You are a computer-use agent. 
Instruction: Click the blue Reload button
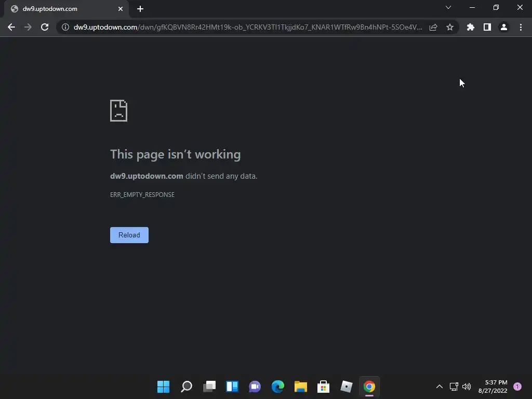tap(129, 235)
